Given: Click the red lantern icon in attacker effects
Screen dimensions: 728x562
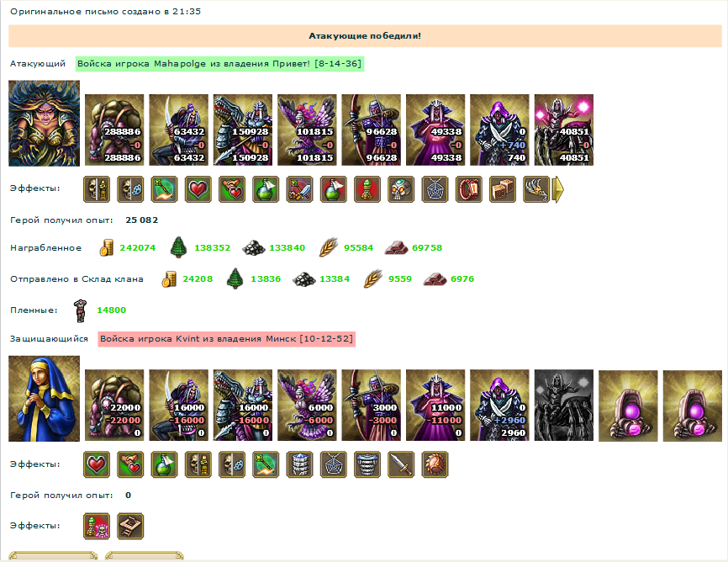Looking at the screenshot, I should click(x=469, y=189).
